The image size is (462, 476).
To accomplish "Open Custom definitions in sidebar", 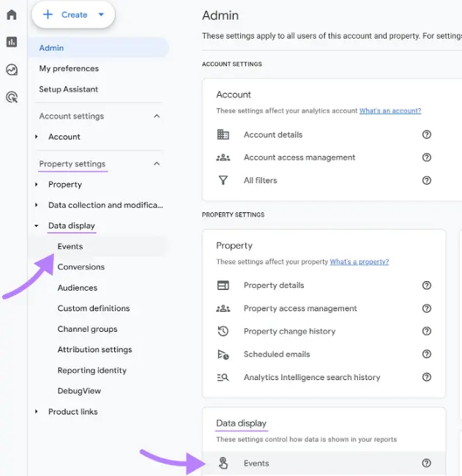I will pos(94,308).
